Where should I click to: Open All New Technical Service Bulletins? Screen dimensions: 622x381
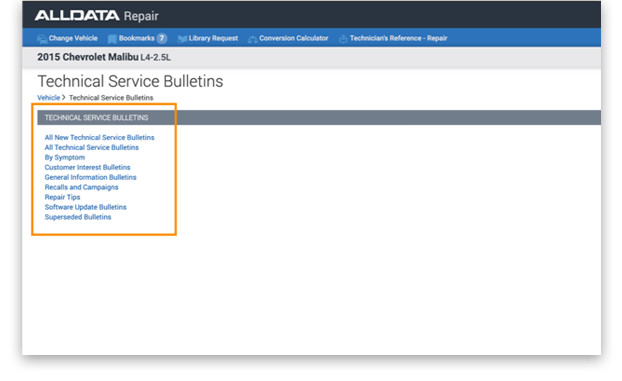(99, 137)
